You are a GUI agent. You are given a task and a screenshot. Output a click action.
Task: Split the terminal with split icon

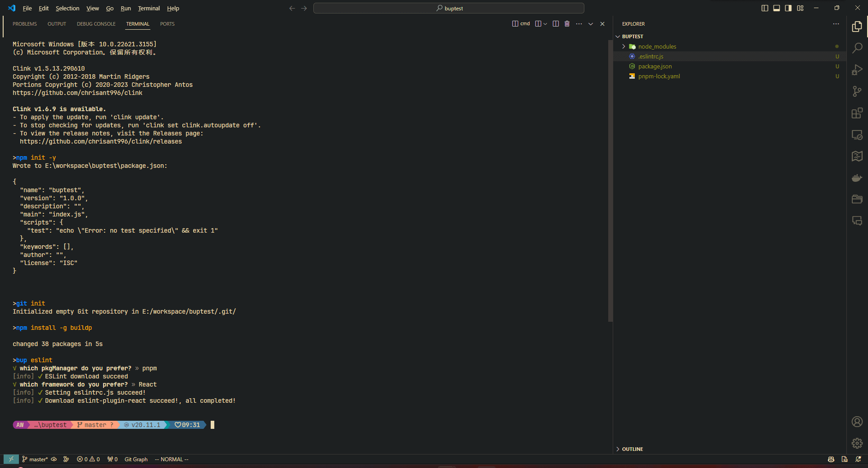[556, 24]
